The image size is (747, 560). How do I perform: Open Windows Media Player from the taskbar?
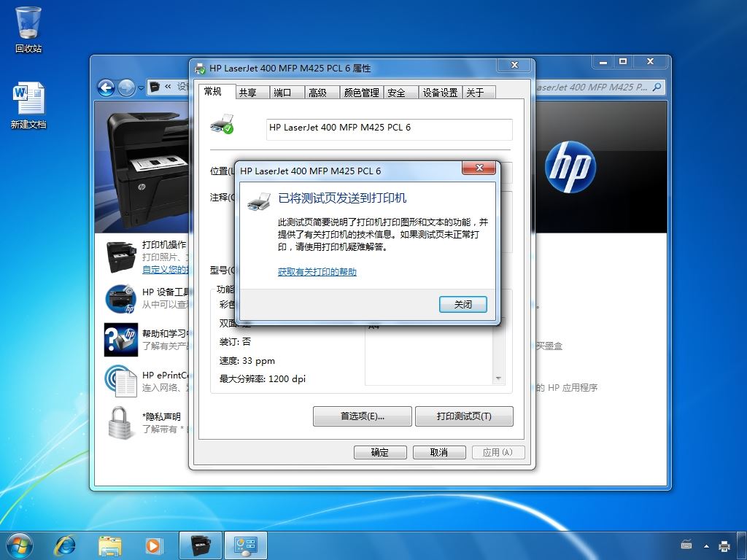coord(153,545)
